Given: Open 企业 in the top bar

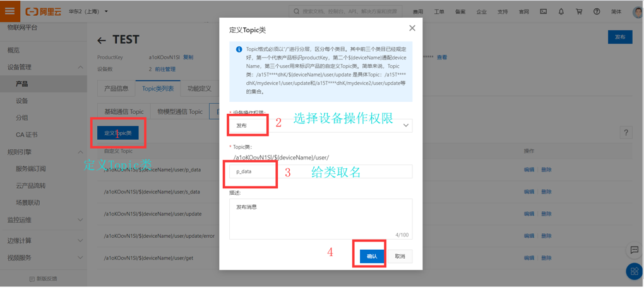Looking at the screenshot, I should pyautogui.click(x=481, y=11).
